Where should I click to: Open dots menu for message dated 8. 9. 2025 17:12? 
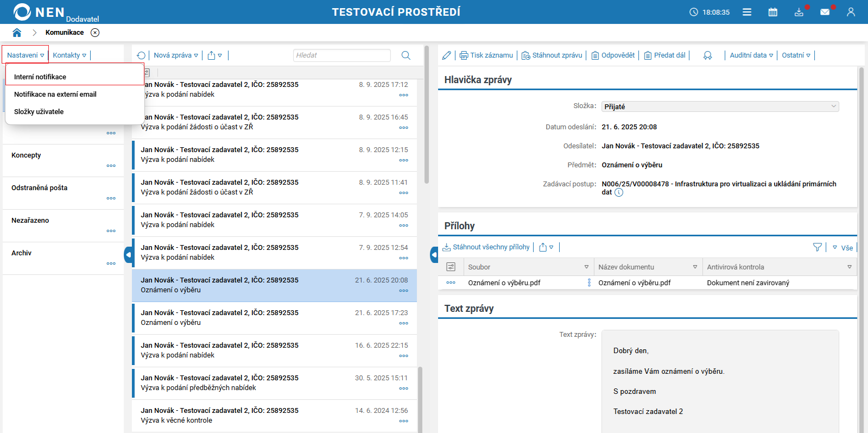404,95
